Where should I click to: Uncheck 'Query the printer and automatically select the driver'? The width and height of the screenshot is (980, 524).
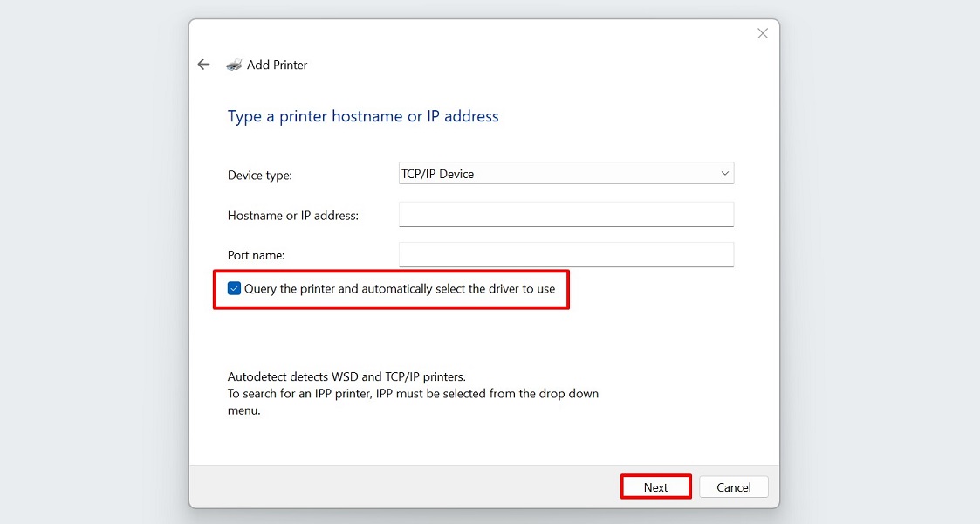click(x=233, y=286)
